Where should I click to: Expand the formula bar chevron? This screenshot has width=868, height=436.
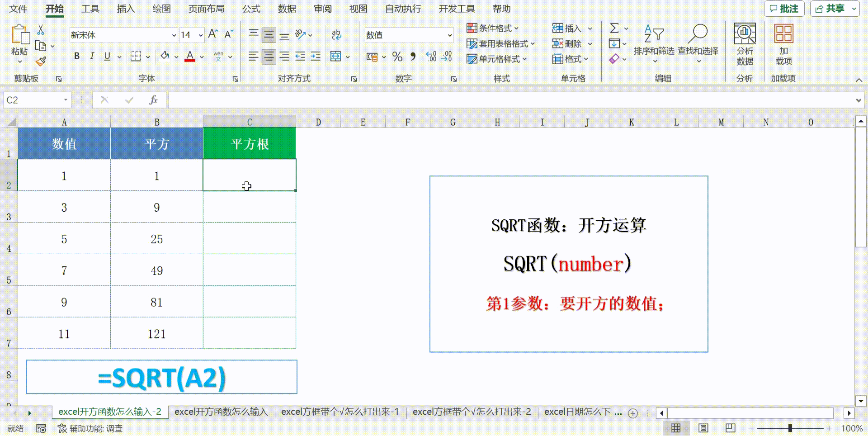858,100
